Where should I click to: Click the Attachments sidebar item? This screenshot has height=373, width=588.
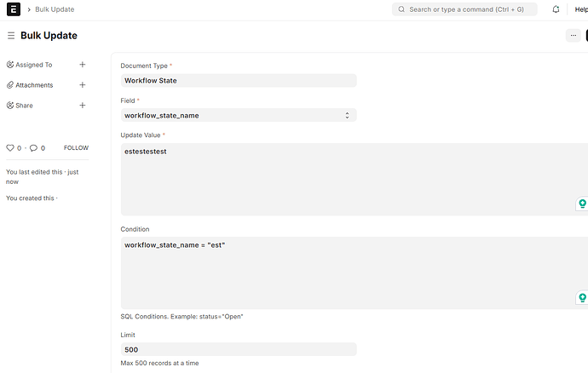33,85
